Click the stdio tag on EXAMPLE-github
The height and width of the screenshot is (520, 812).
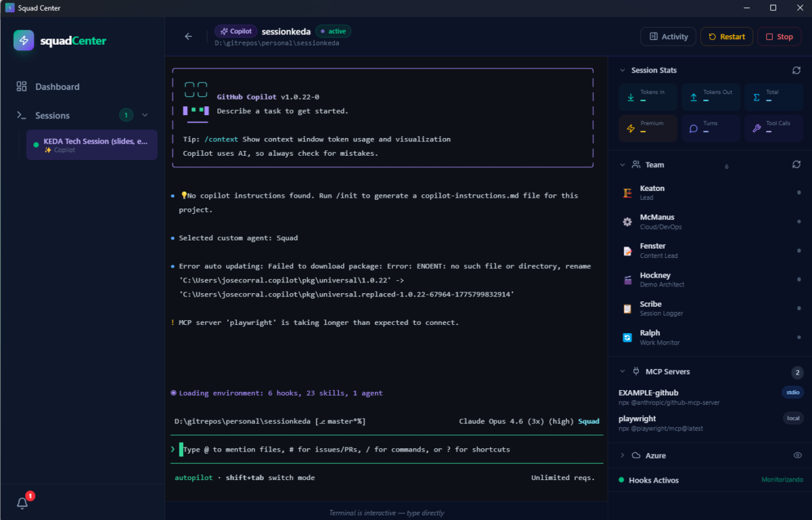click(x=792, y=392)
